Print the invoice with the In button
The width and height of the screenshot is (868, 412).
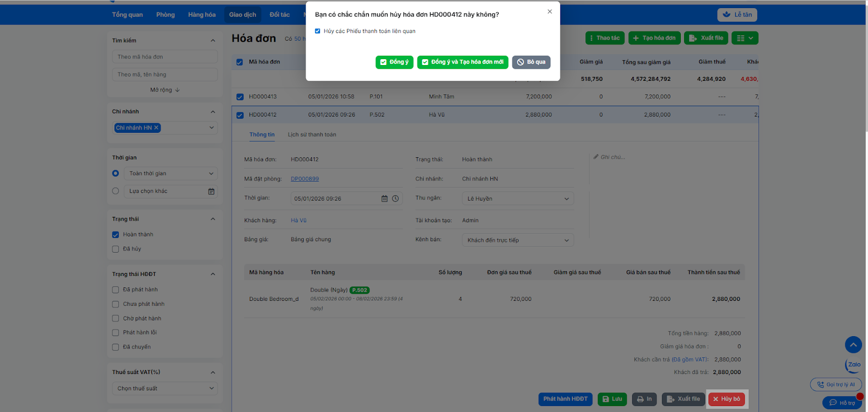coord(644,399)
